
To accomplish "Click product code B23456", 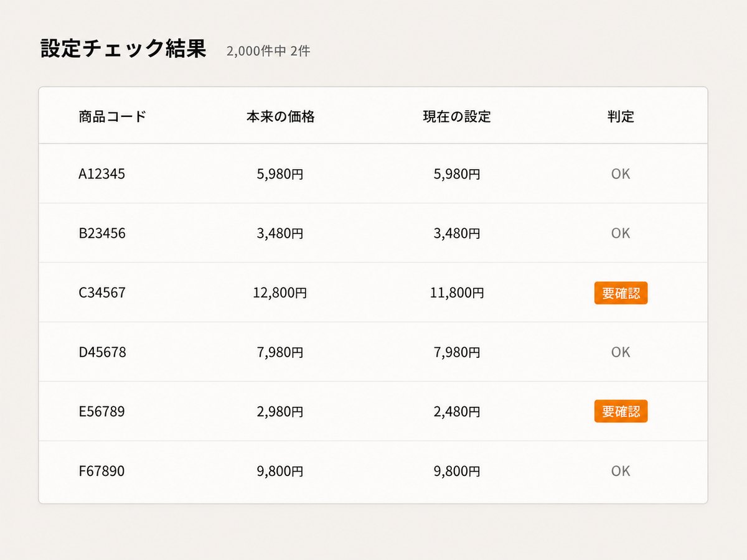I will [102, 233].
